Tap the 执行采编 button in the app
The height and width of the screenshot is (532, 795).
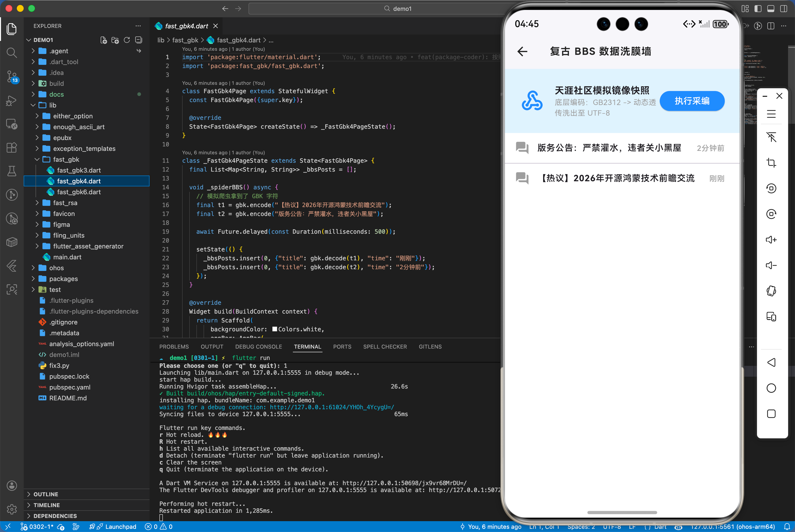(692, 101)
